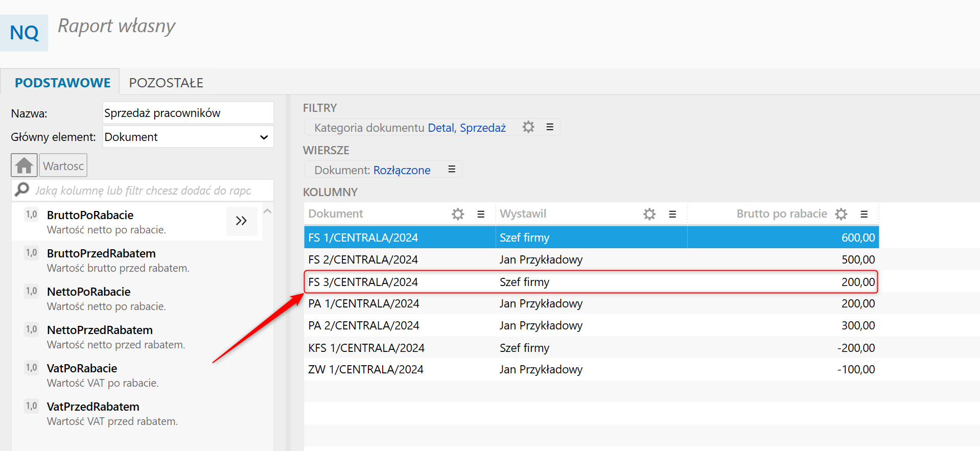Open gear settings of Brutto po rabacie column
This screenshot has width=980, height=451.
point(841,214)
